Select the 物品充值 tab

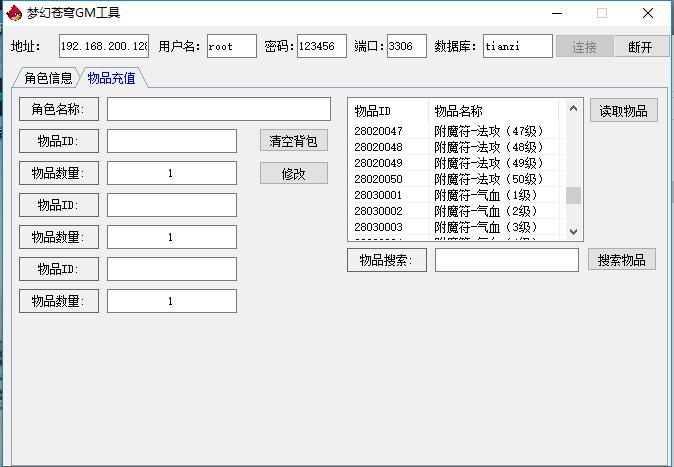[111, 78]
